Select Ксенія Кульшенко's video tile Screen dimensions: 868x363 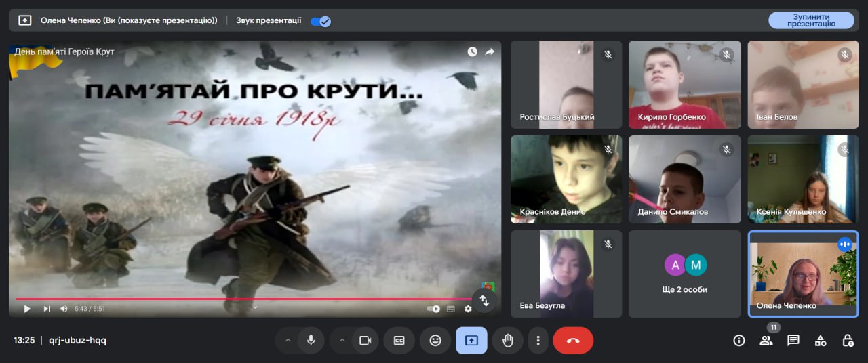[x=803, y=179]
